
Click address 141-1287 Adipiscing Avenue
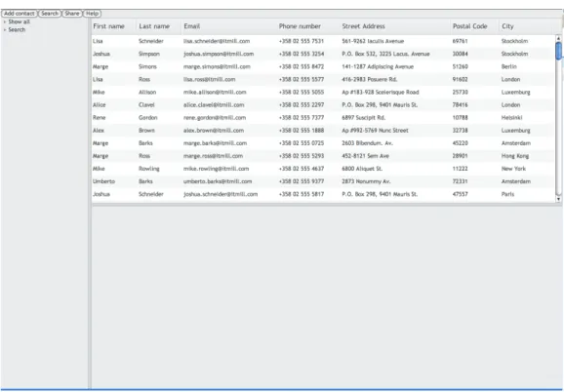click(378, 67)
